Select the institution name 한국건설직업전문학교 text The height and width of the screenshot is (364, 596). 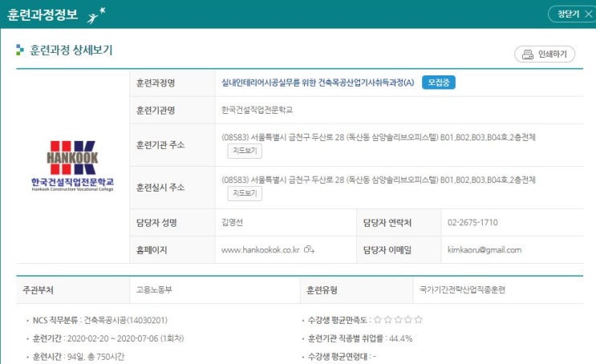(x=257, y=110)
